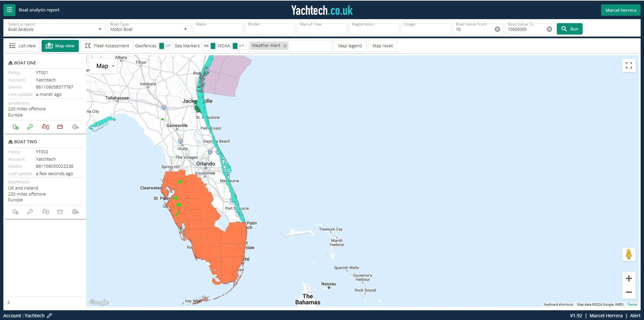Screen dimensions: 644x320
Task: Reset the map with Map reset
Action: (382, 46)
